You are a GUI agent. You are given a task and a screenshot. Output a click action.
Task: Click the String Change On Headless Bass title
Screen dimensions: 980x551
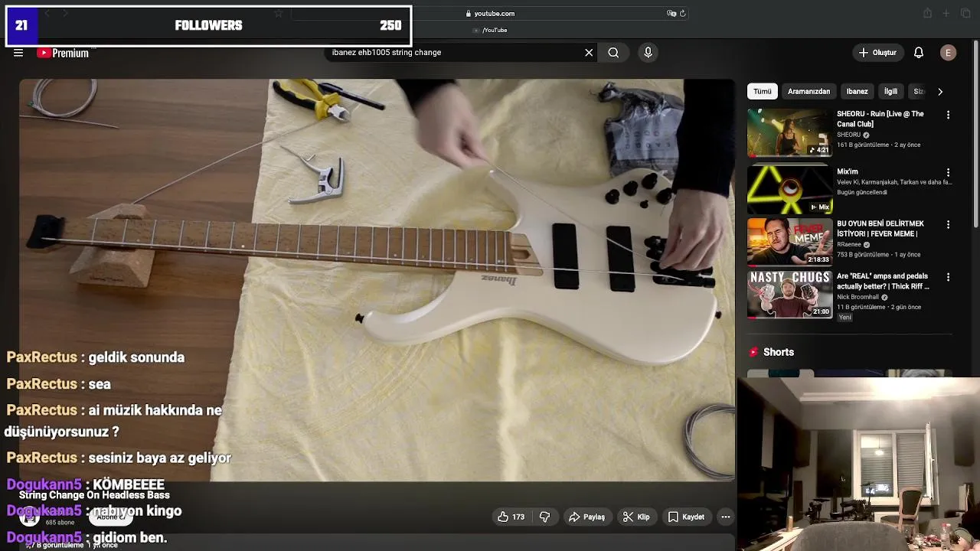[x=94, y=495]
